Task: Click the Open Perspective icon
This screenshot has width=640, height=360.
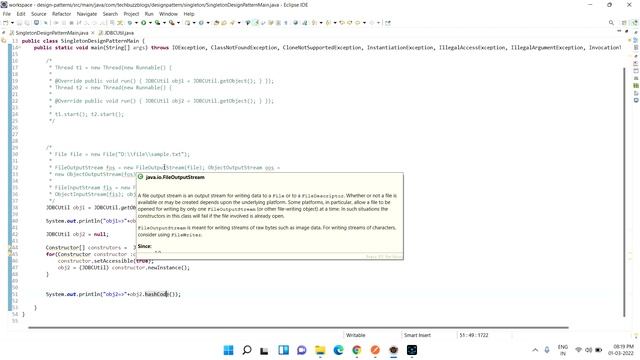Action: point(624,23)
